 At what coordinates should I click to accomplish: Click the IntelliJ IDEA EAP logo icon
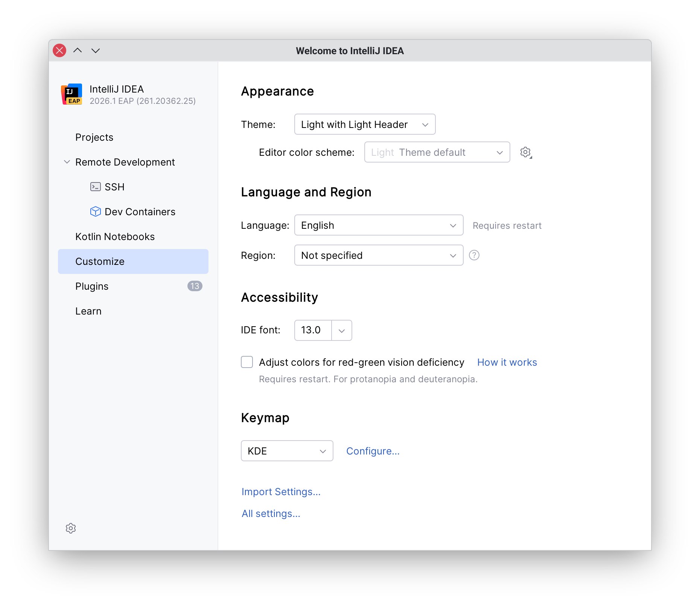(x=72, y=94)
